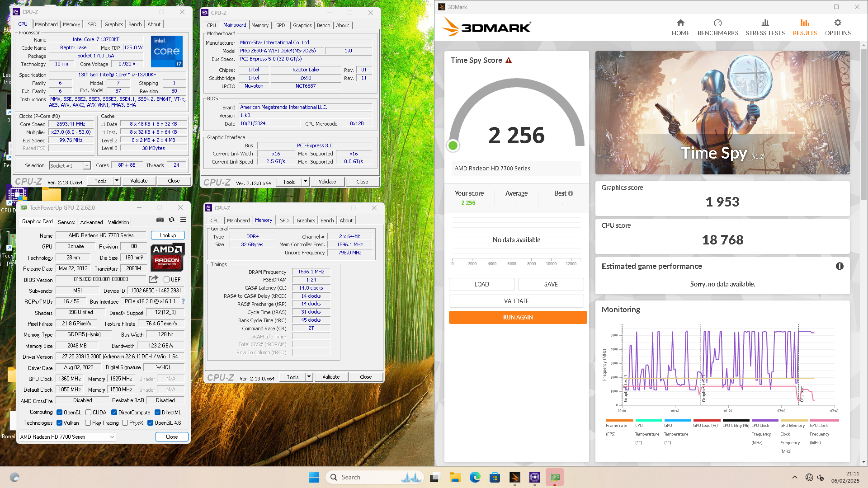Toggle the OpenGL 4.6 checkbox
This screenshot has width=868, height=488.
[150, 423]
